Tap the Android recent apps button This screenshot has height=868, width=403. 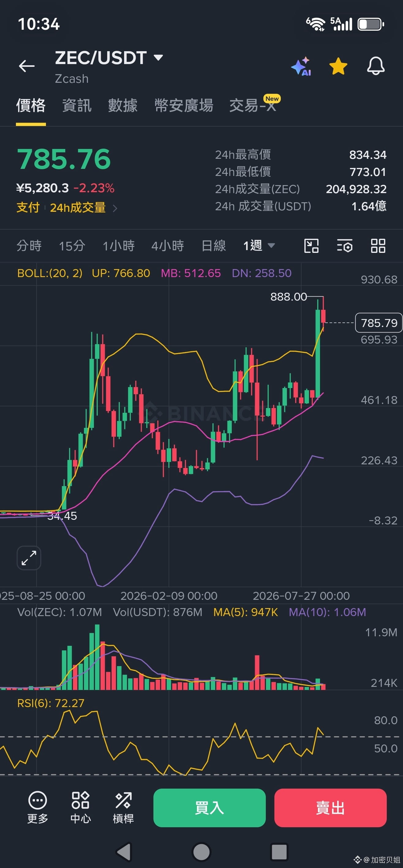click(x=279, y=852)
